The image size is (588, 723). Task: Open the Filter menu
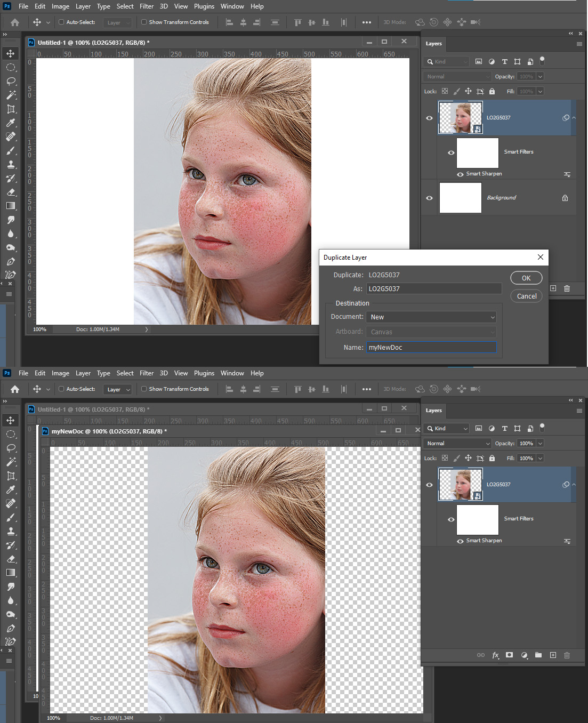click(x=147, y=6)
